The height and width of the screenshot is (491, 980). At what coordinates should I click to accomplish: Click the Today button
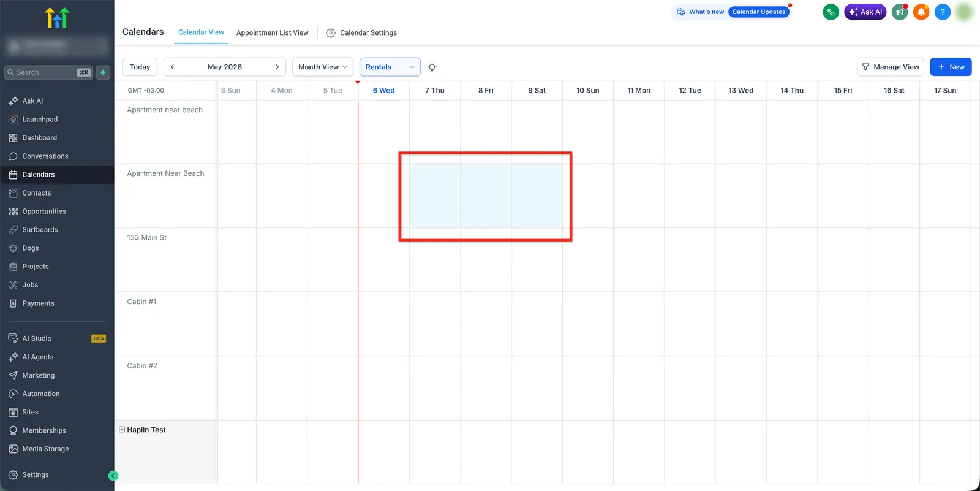point(140,67)
